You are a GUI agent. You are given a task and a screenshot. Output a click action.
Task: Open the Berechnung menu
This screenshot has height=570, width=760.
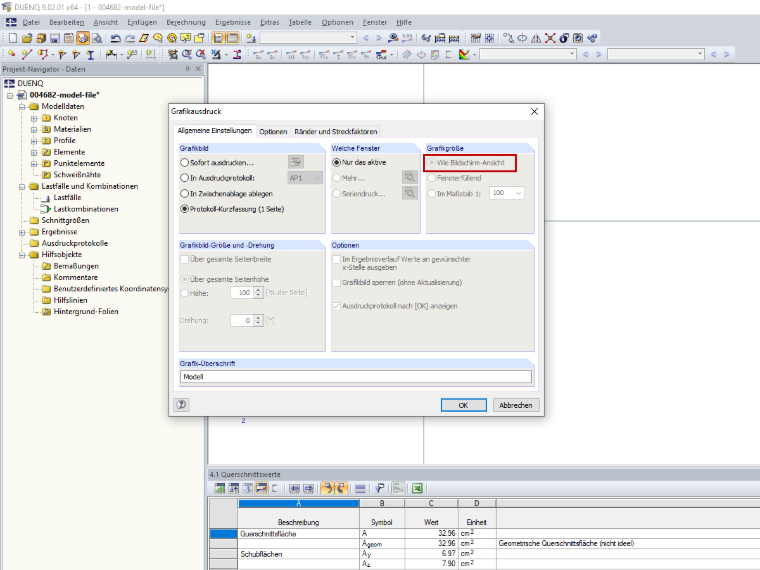pos(186,22)
